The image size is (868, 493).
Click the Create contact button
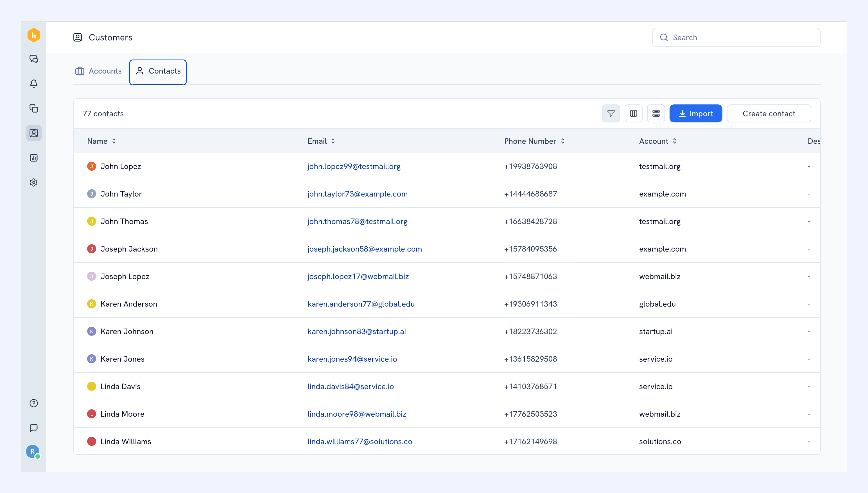(x=768, y=113)
